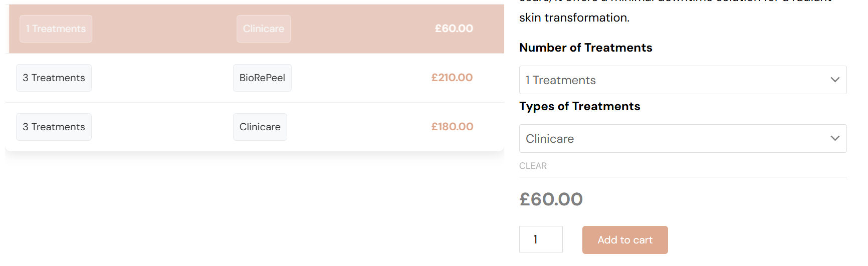Viewport: 868px width, 266px height.
Task: Pick the Clinicare chip in the £180.00 row
Action: coord(260,127)
